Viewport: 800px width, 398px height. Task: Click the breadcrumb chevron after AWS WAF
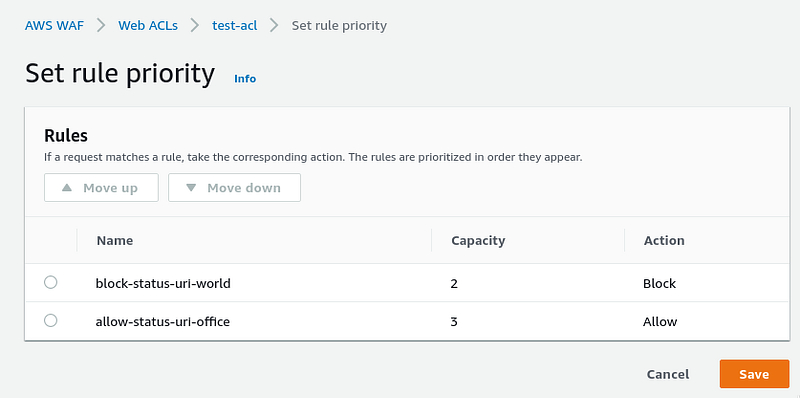[101, 26]
